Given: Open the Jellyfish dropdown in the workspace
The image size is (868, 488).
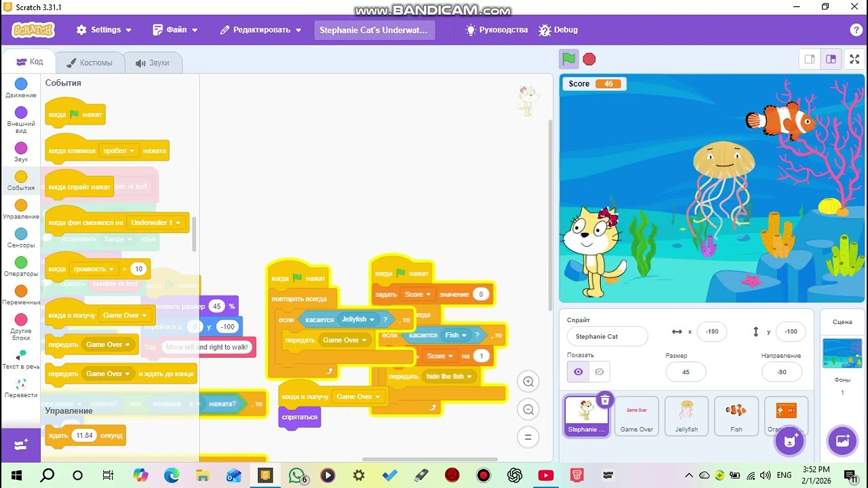Looking at the screenshot, I should [358, 319].
